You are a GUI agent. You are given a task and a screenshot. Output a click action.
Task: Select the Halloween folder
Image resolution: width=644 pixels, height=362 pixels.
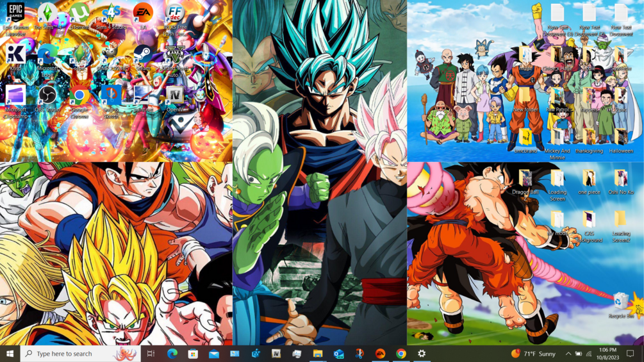click(x=621, y=140)
